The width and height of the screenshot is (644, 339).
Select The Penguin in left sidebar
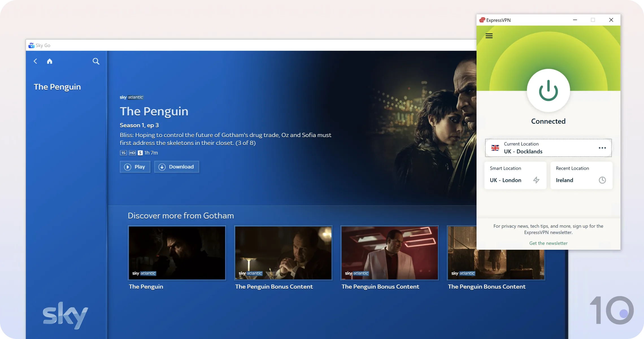(x=57, y=87)
